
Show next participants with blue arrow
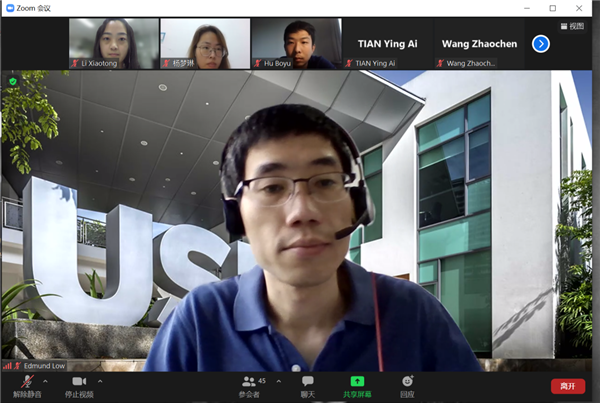coord(540,43)
